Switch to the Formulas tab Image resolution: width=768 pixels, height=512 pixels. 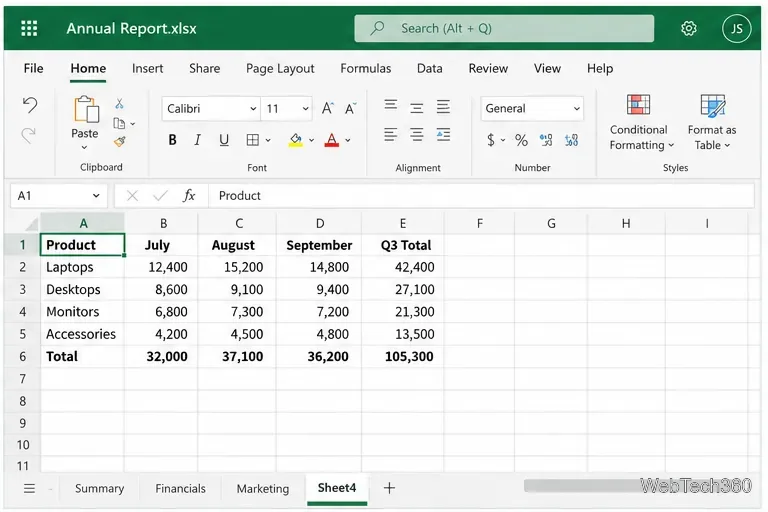pyautogui.click(x=365, y=68)
